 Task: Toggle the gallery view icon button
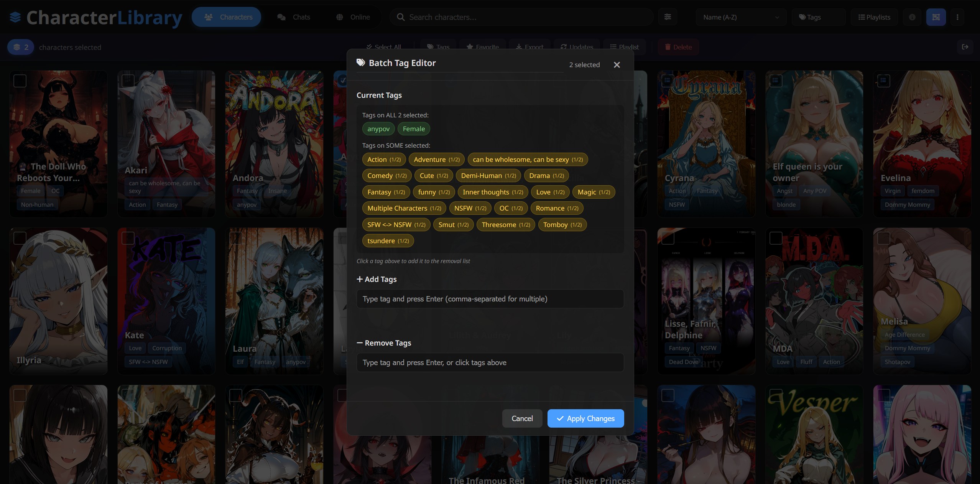point(936,17)
